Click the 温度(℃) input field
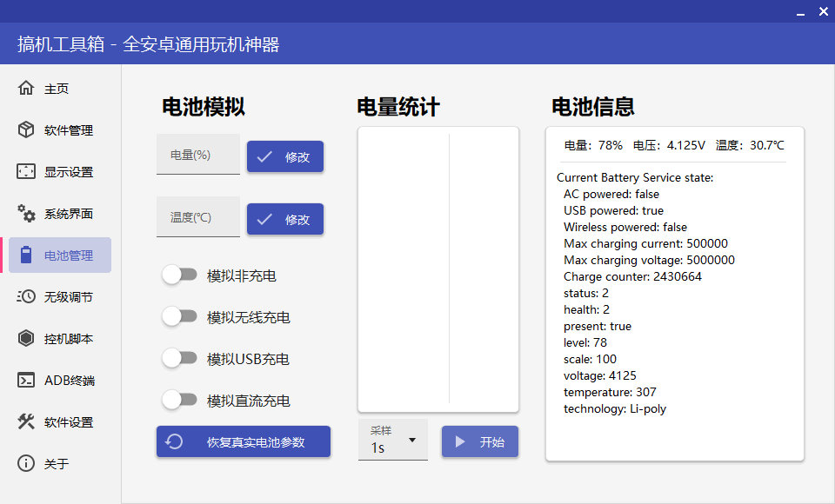 (x=198, y=216)
